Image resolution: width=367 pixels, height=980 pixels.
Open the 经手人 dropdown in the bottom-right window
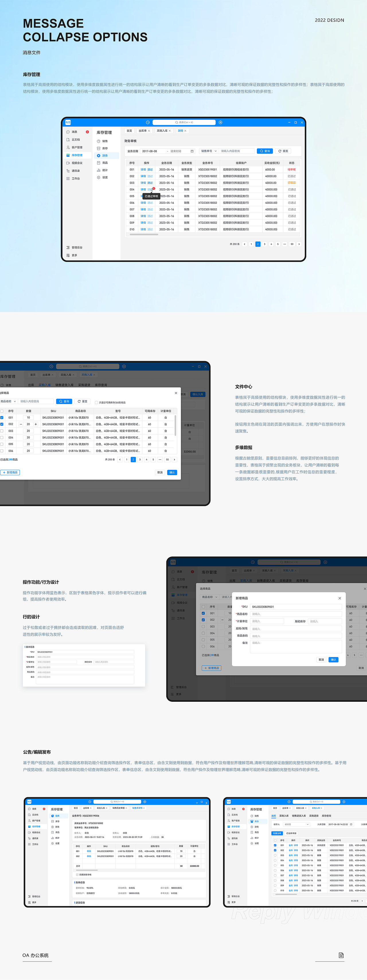coord(296,824)
